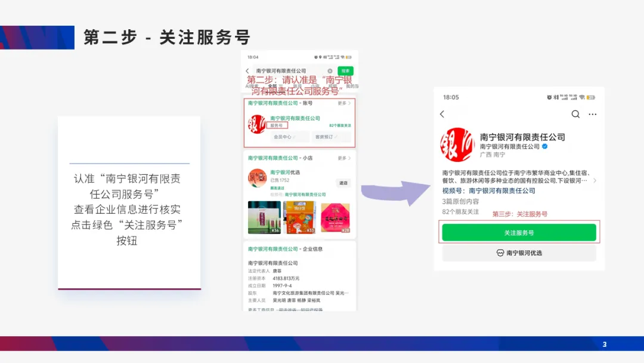The image size is (644, 363).
Task: Click the large 银河 profile avatar
Action: tap(457, 144)
